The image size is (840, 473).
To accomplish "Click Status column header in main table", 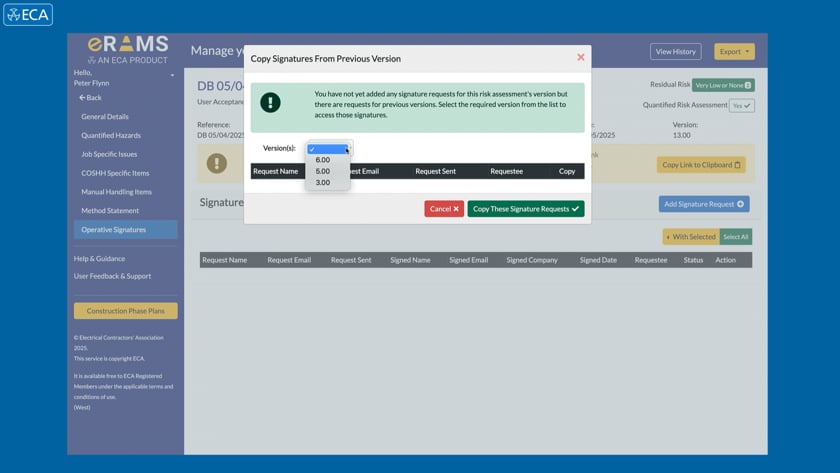I will click(693, 260).
